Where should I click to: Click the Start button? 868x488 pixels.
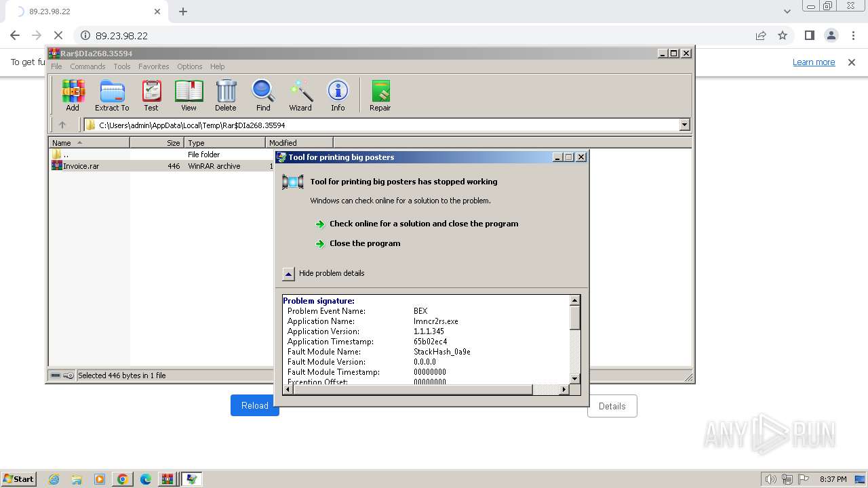pos(19,479)
